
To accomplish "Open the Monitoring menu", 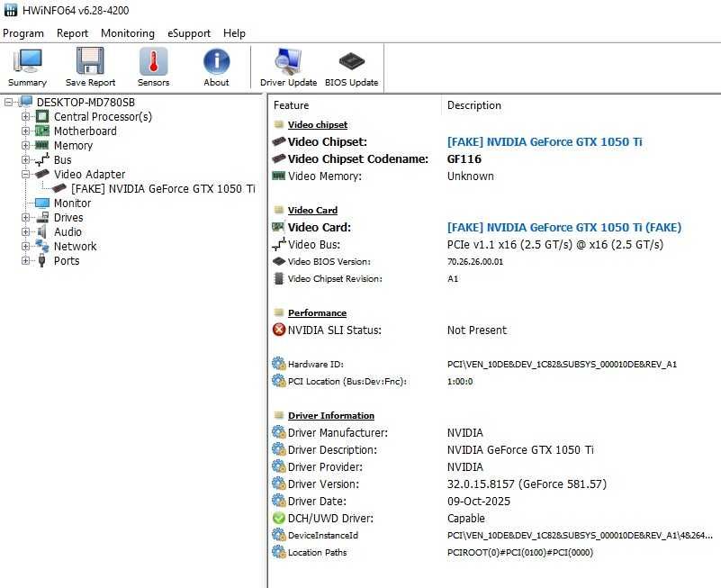I will (128, 33).
